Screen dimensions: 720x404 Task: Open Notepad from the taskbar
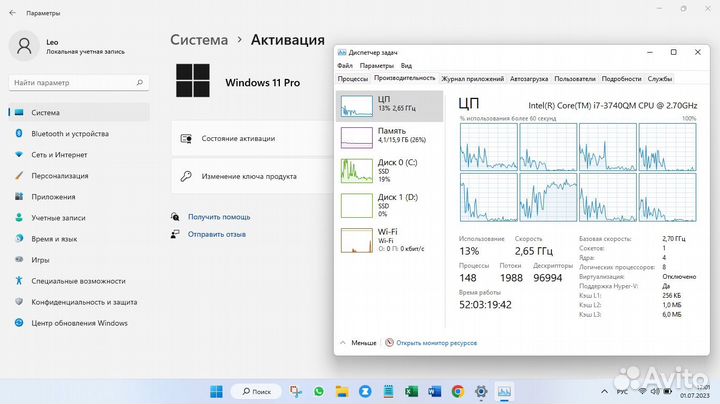click(388, 392)
